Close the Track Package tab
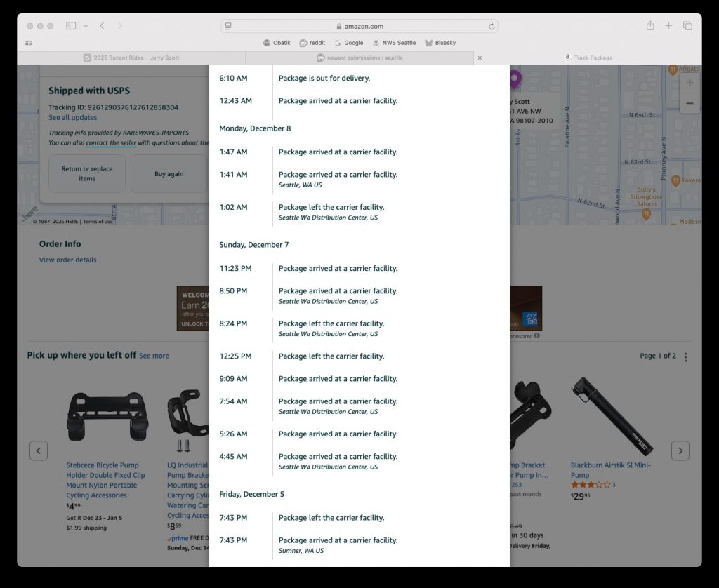The height and width of the screenshot is (588, 719). pos(480,58)
